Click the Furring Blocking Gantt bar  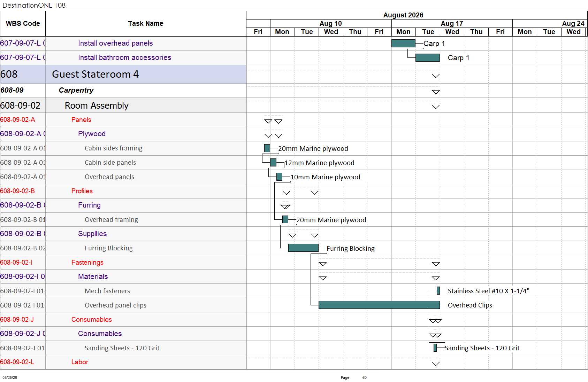303,248
